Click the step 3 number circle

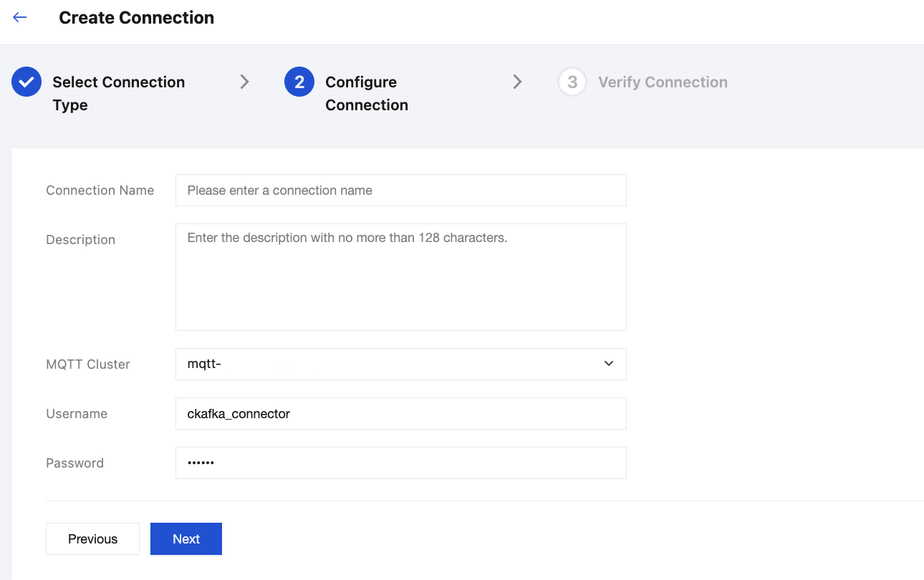click(x=572, y=82)
